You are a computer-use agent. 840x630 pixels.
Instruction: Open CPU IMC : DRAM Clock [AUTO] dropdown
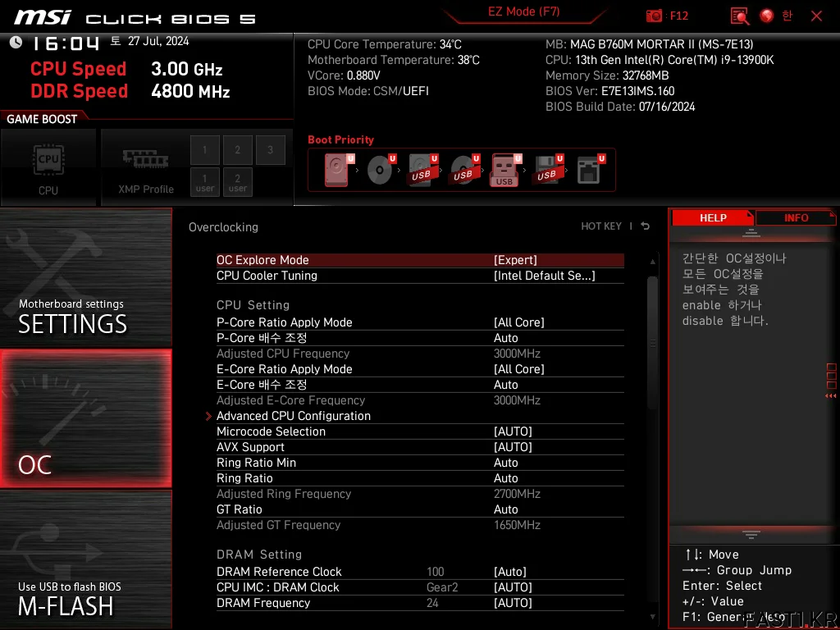tap(513, 587)
